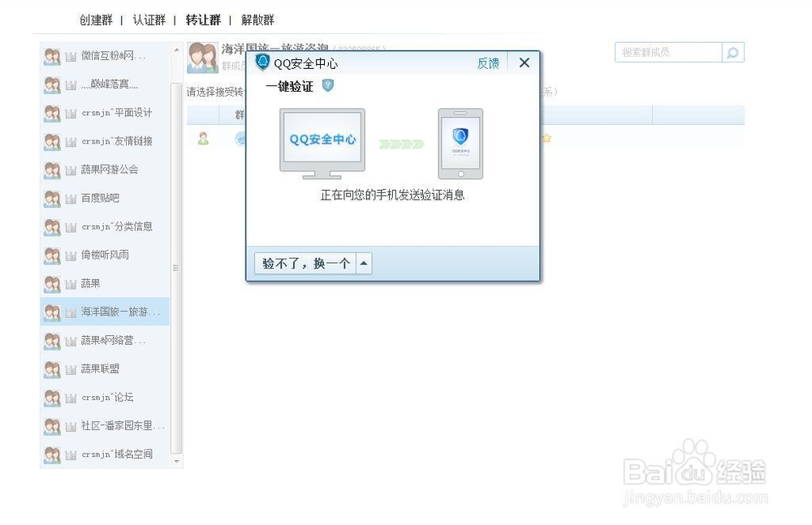Close the QQ安全中心 dialog
812x525 pixels.
[524, 62]
